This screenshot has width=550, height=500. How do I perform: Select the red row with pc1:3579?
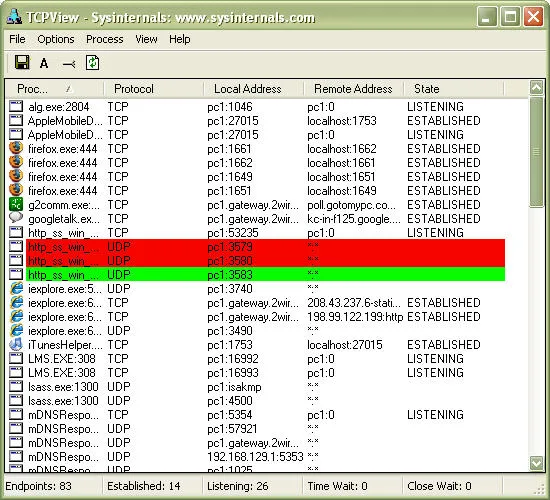(x=266, y=246)
